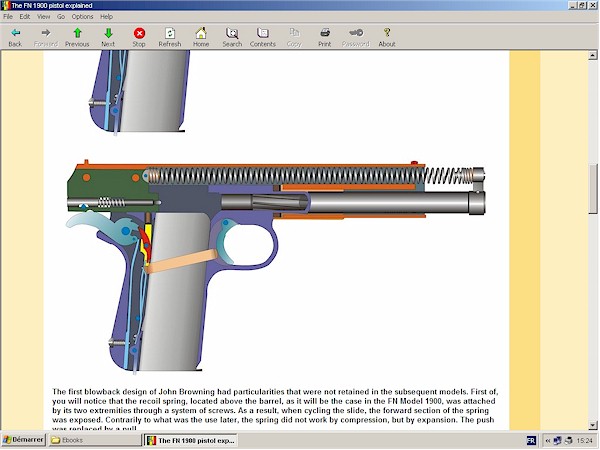This screenshot has height=450, width=600.
Task: Open the About question-mark icon
Action: point(387,33)
